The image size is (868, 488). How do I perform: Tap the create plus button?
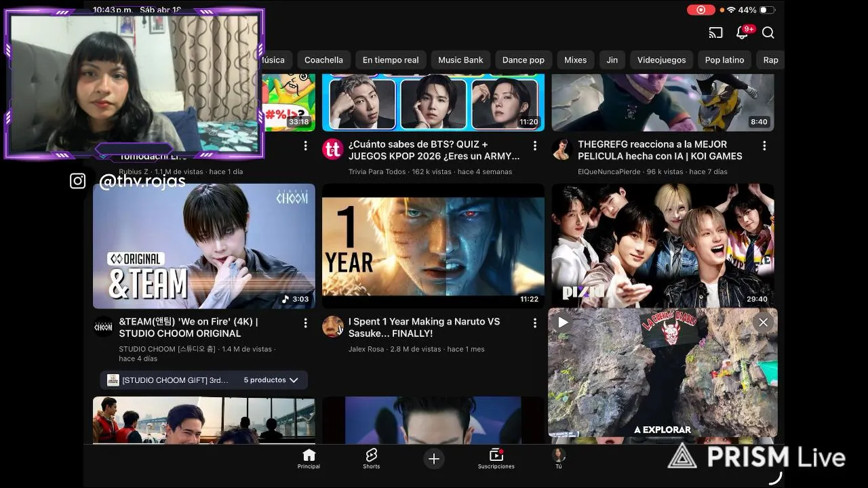[434, 459]
